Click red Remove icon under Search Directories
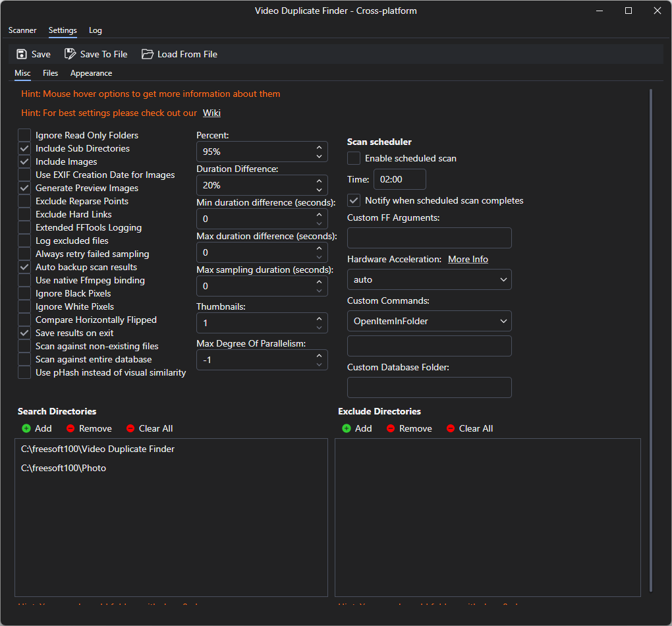Screen dimensions: 672x626 (70, 428)
